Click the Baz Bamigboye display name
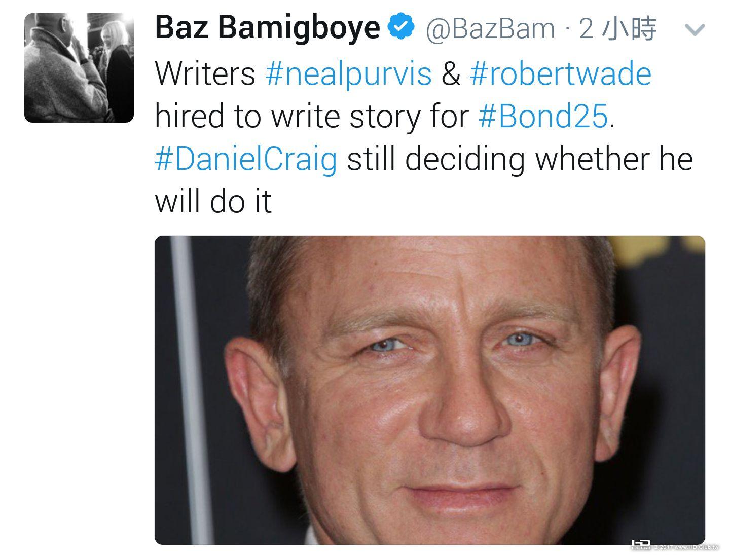The height and width of the screenshot is (560, 730). 268,27
